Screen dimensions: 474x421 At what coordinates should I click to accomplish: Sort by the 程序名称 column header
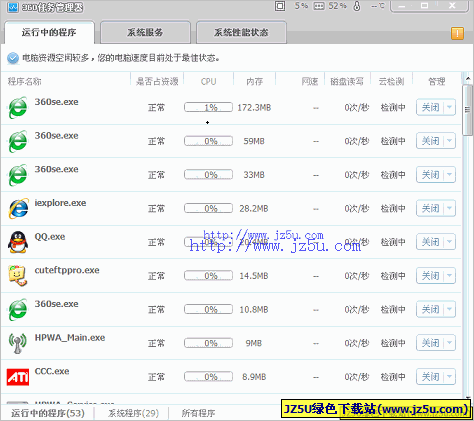tap(25, 81)
